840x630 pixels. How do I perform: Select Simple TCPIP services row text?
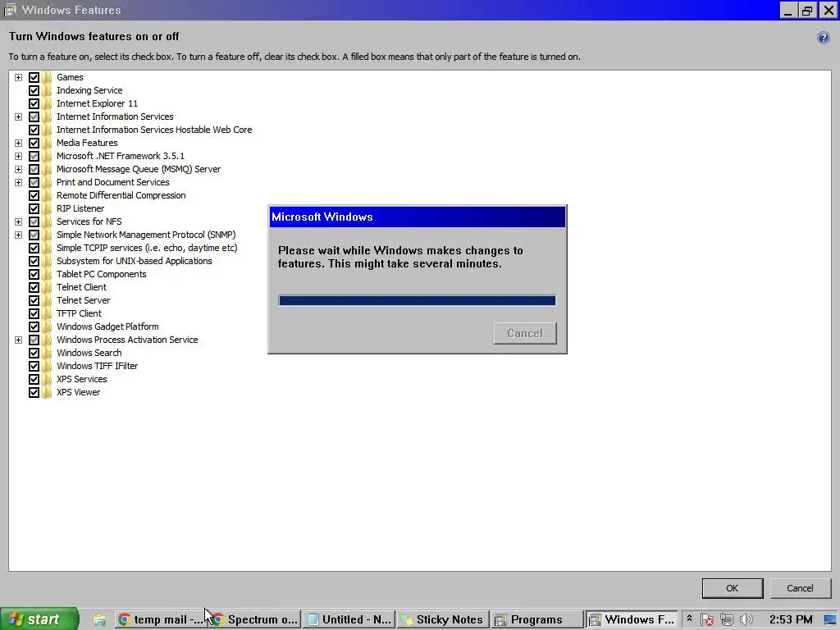pyautogui.click(x=147, y=248)
